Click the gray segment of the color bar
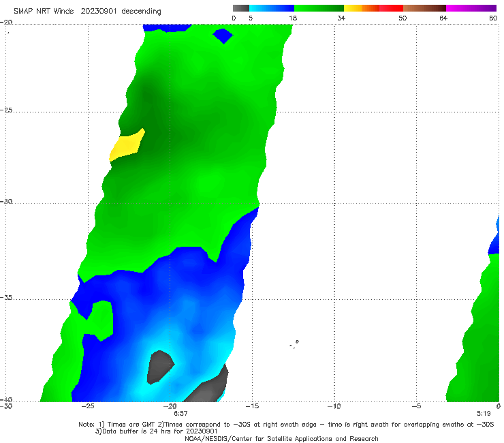This screenshot has height=443, width=504. 241,8
